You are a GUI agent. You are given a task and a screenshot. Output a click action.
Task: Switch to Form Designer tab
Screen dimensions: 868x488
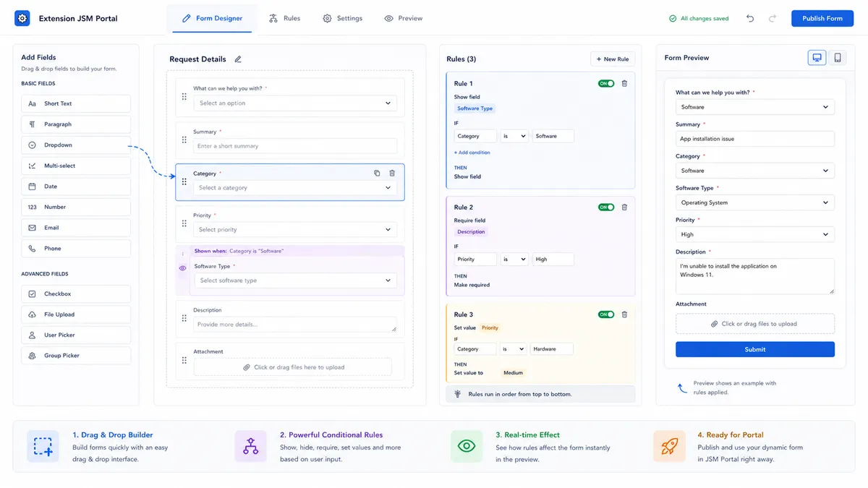pyautogui.click(x=212, y=18)
